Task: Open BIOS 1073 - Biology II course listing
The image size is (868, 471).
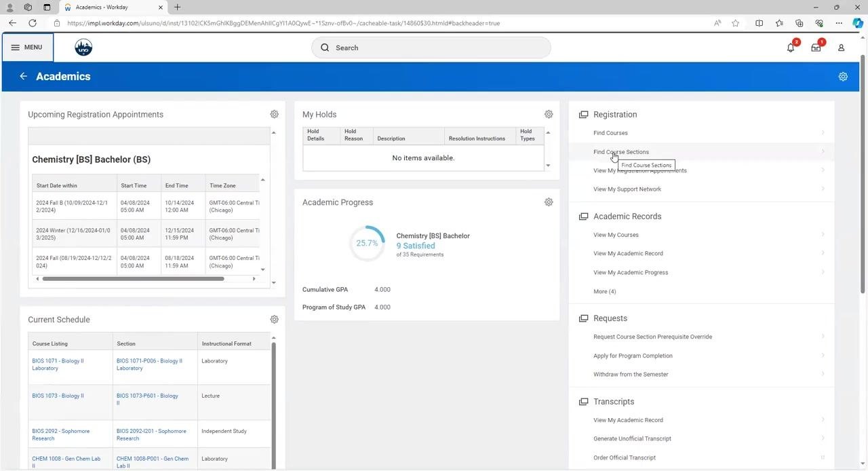Action: (x=58, y=396)
